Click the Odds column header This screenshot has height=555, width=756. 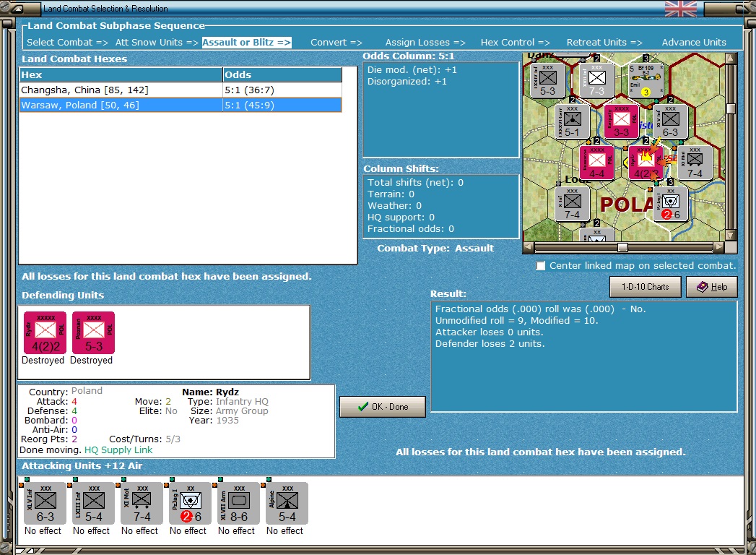point(282,75)
